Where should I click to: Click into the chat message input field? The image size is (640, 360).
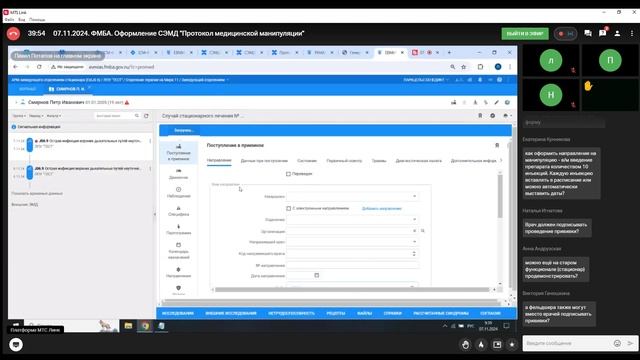point(567,343)
